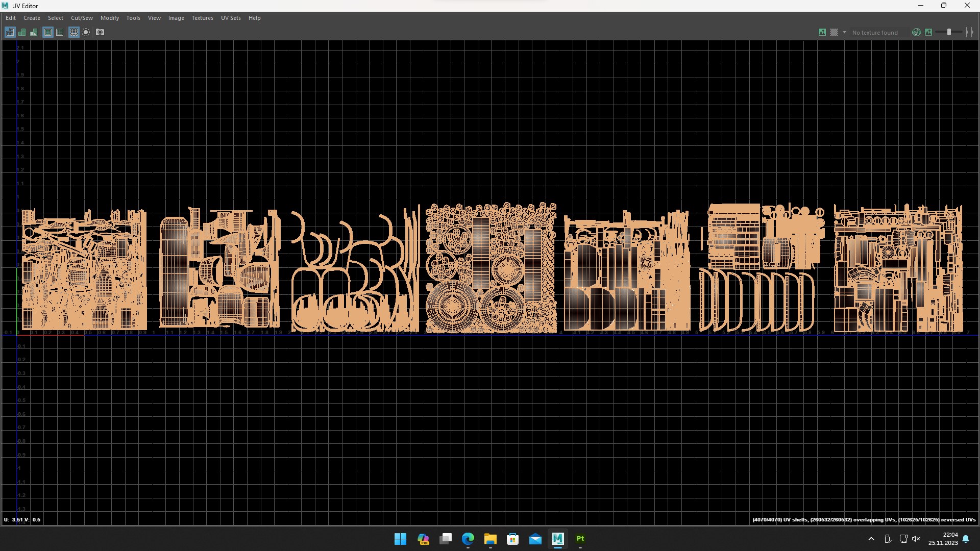This screenshot has width=980, height=551.
Task: Open the Textures menu
Action: pyautogui.click(x=202, y=18)
